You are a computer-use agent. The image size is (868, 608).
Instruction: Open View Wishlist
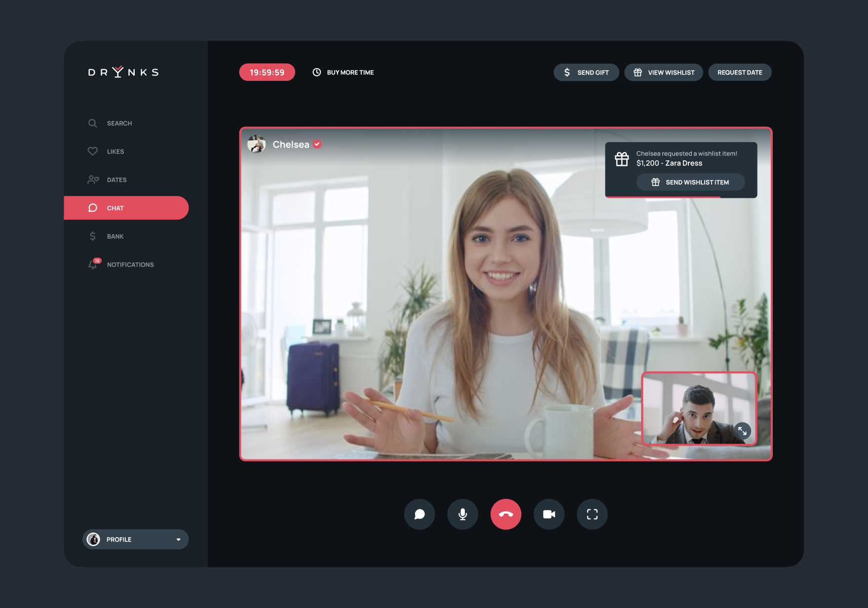[664, 72]
